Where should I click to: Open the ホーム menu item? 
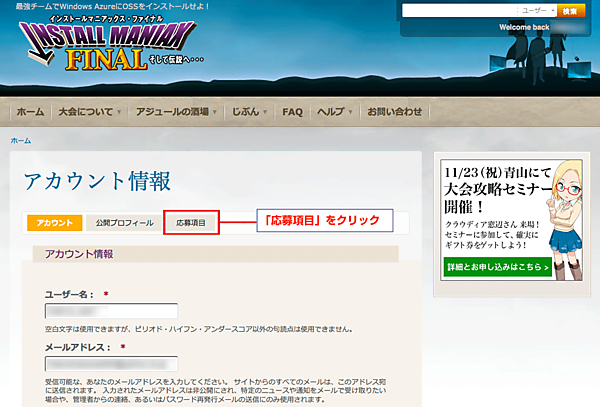(30, 112)
